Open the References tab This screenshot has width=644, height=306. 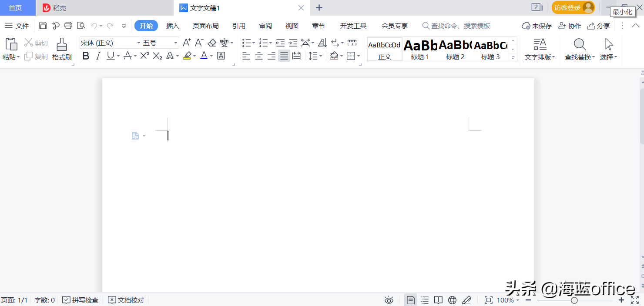tap(239, 26)
